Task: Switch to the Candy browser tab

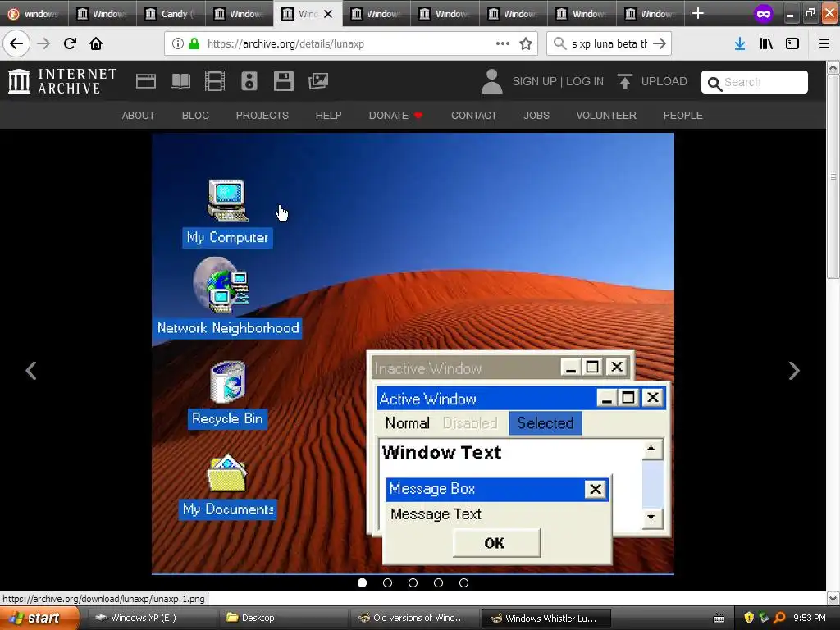Action: click(171, 13)
